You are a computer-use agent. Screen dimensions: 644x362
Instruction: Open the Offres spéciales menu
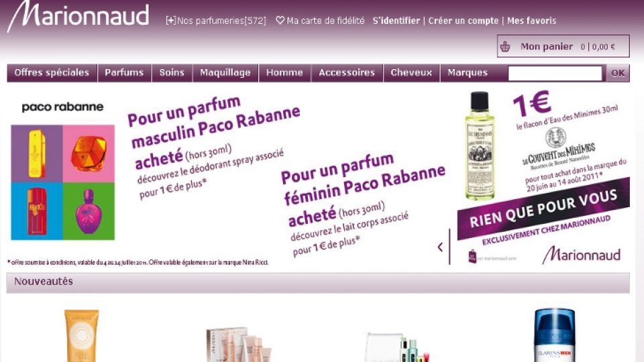pos(52,72)
